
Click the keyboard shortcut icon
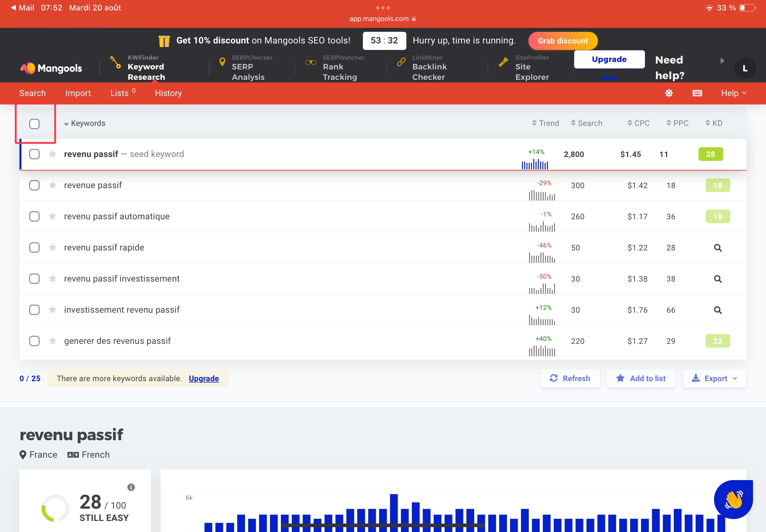point(697,93)
